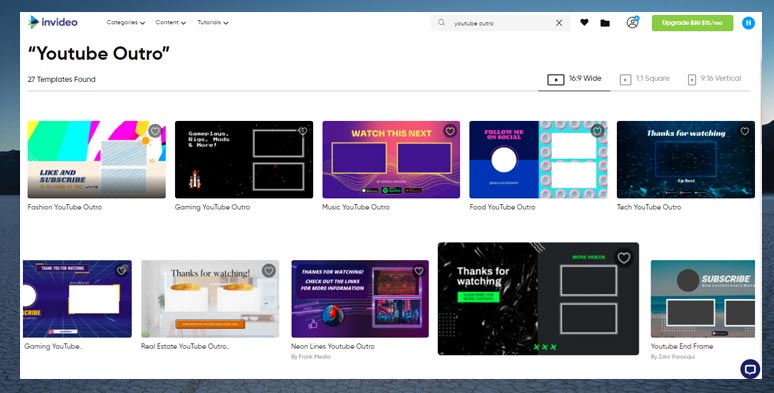Screen dimensions: 774x393
Task: Open the live chat support bubble
Action: click(x=750, y=369)
